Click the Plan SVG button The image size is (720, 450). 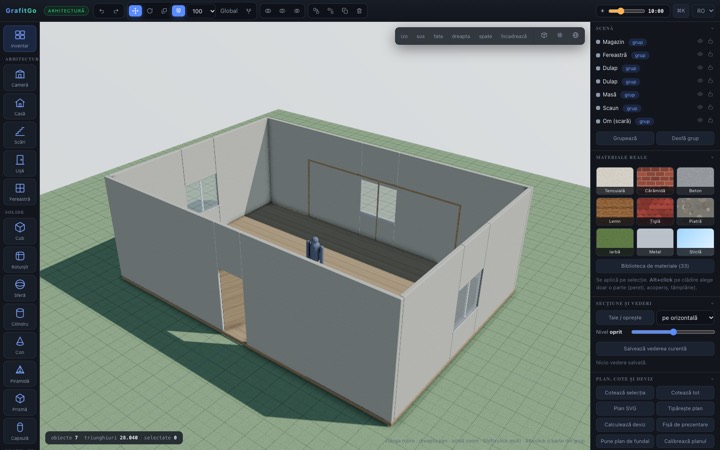coord(625,408)
